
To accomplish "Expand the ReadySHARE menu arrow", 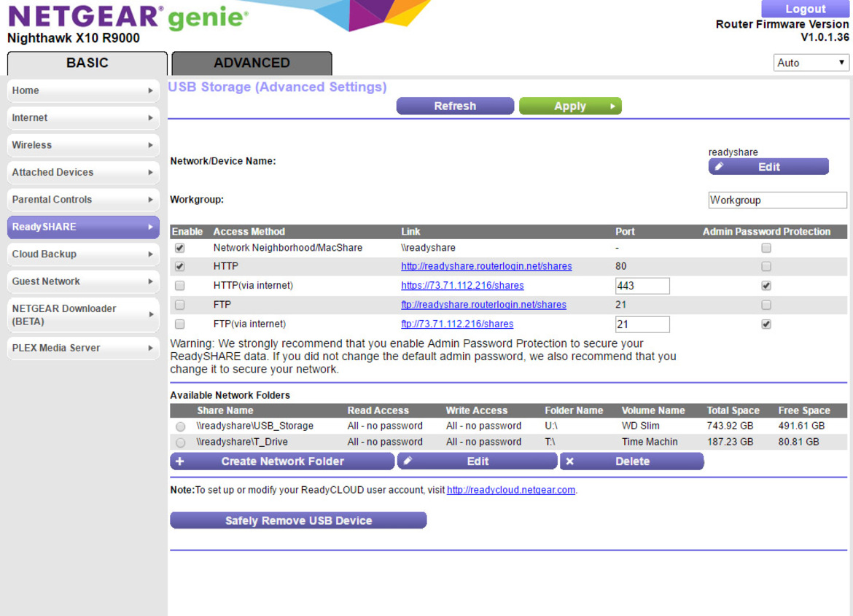I will [x=151, y=227].
